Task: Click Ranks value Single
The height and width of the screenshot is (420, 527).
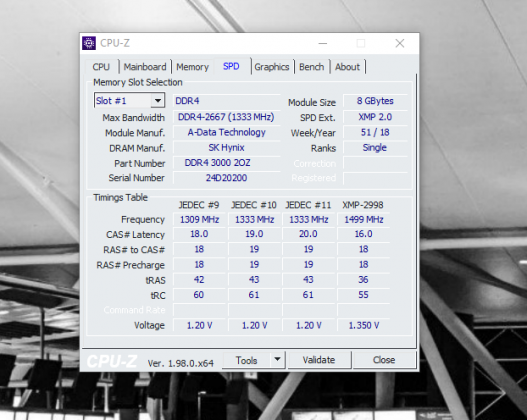Action: click(x=375, y=148)
